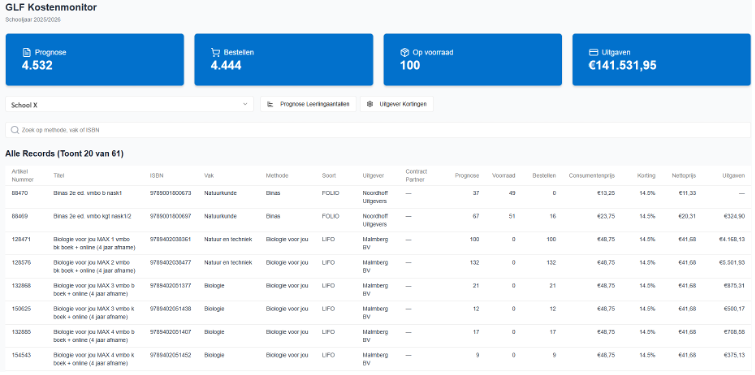Click title 'Biologie voor jou MAX 3 vmbo b'
Screen dimensions: 755x375
[x=94, y=289]
